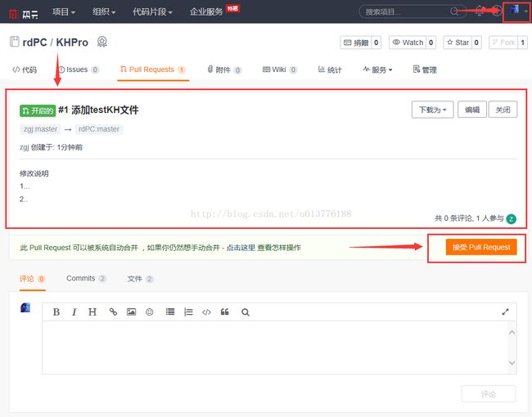The height and width of the screenshot is (417, 532).
Task: Click the 编辑 button
Action: tap(472, 110)
